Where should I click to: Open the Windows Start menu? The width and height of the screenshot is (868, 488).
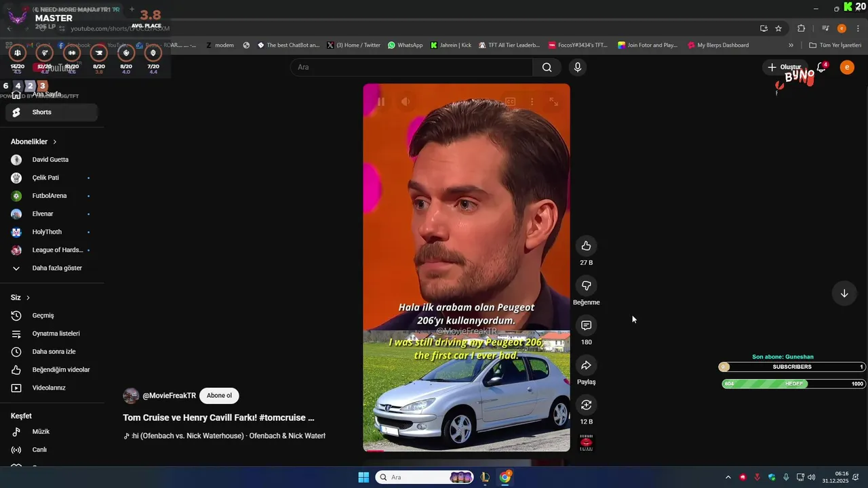point(363,477)
